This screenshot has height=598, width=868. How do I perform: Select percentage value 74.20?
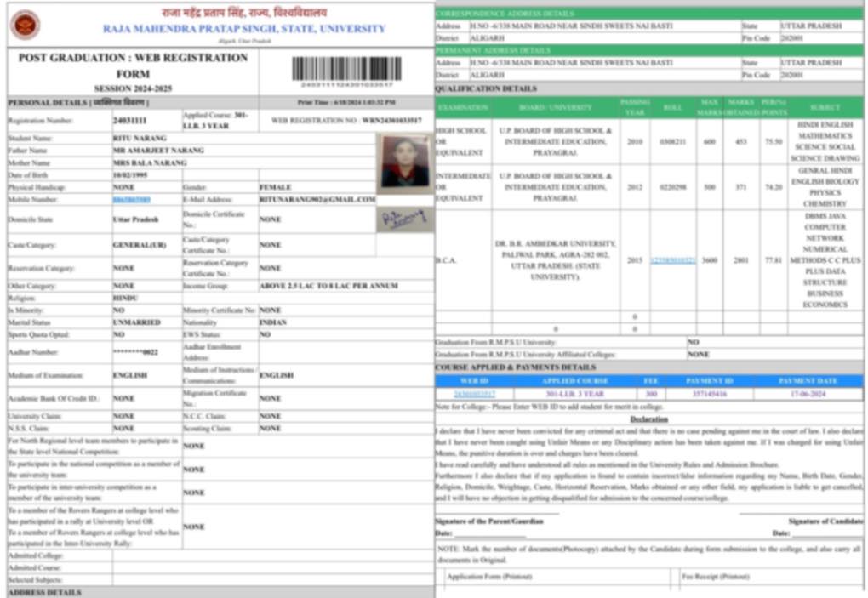tap(774, 187)
